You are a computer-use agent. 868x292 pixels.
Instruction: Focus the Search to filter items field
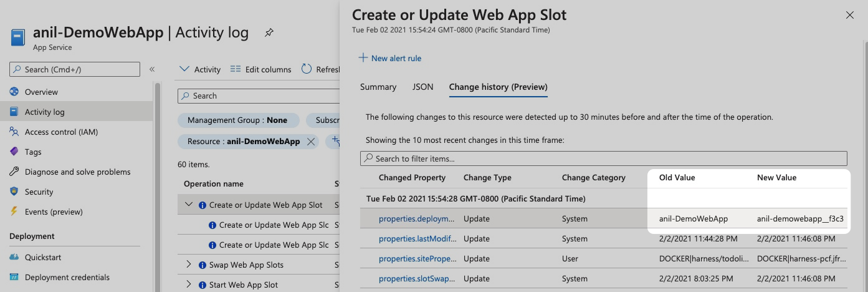pyautogui.click(x=604, y=158)
